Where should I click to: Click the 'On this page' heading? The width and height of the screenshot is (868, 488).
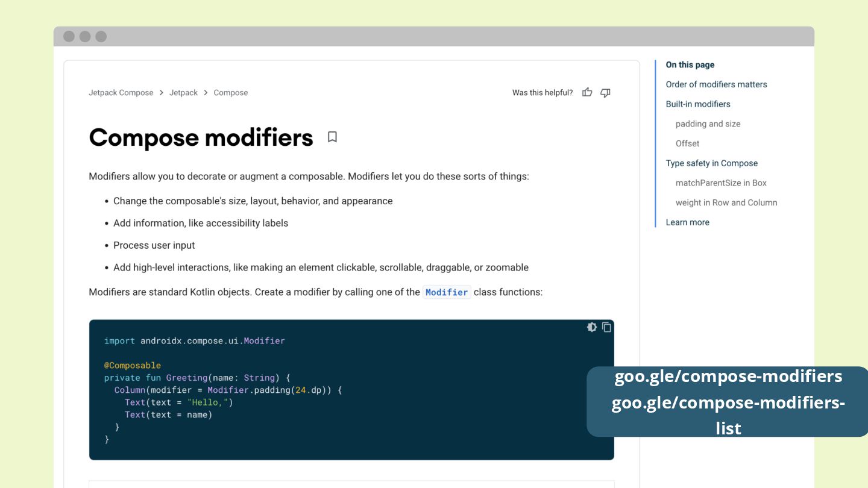690,65
